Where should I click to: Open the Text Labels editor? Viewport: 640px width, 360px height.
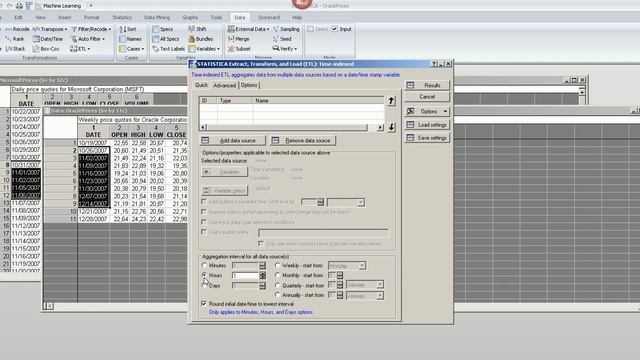point(169,49)
